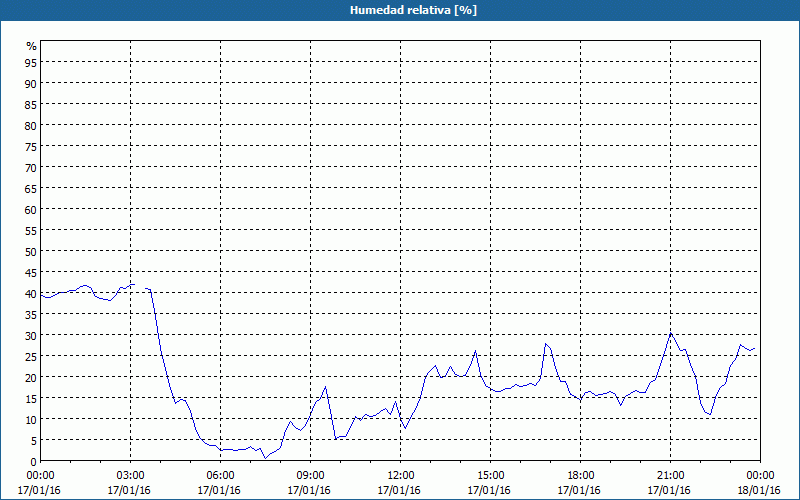Click the 40 tick label on the y-axis
This screenshot has width=800, height=500.
point(31,293)
